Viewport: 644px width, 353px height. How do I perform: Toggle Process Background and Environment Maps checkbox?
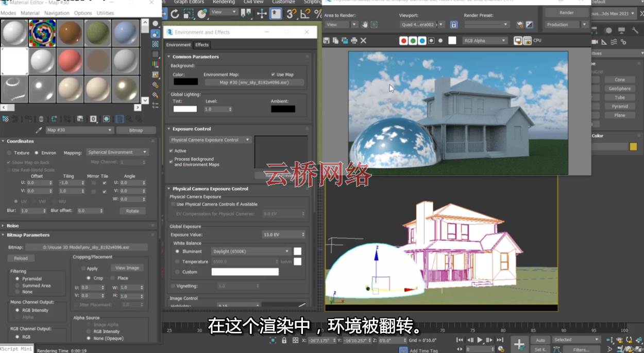[171, 161]
